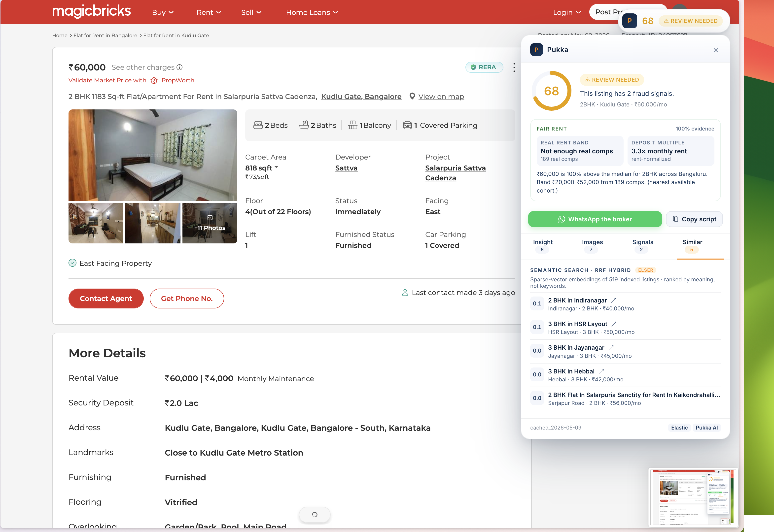This screenshot has height=532, width=774.
Task: Click the Contact Agent button
Action: (x=106, y=298)
